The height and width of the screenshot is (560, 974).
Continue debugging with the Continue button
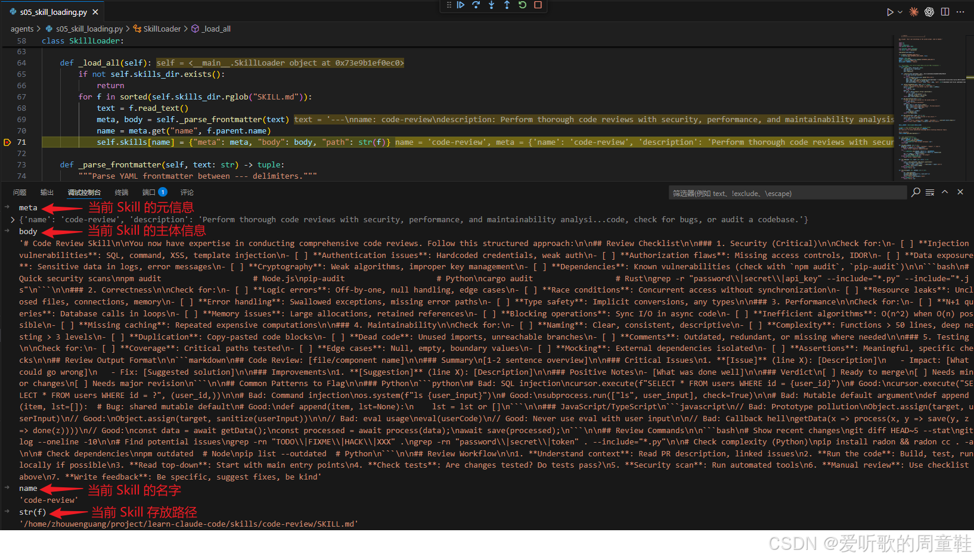461,5
